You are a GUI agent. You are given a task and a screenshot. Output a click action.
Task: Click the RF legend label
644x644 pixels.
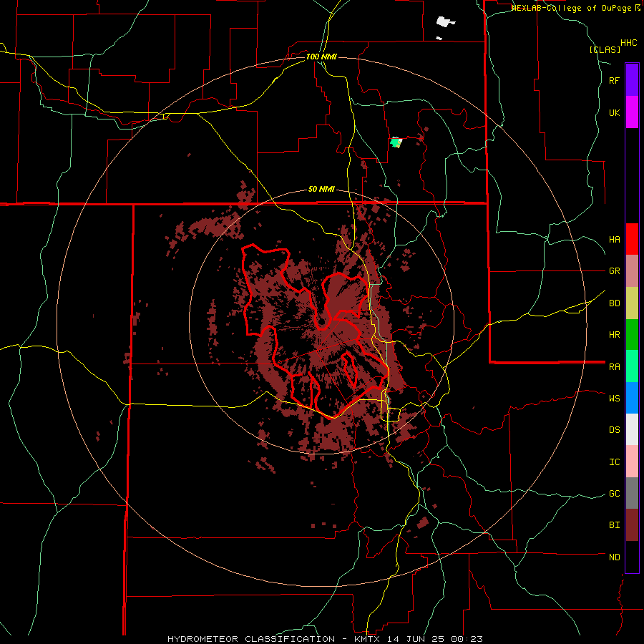pyautogui.click(x=614, y=81)
